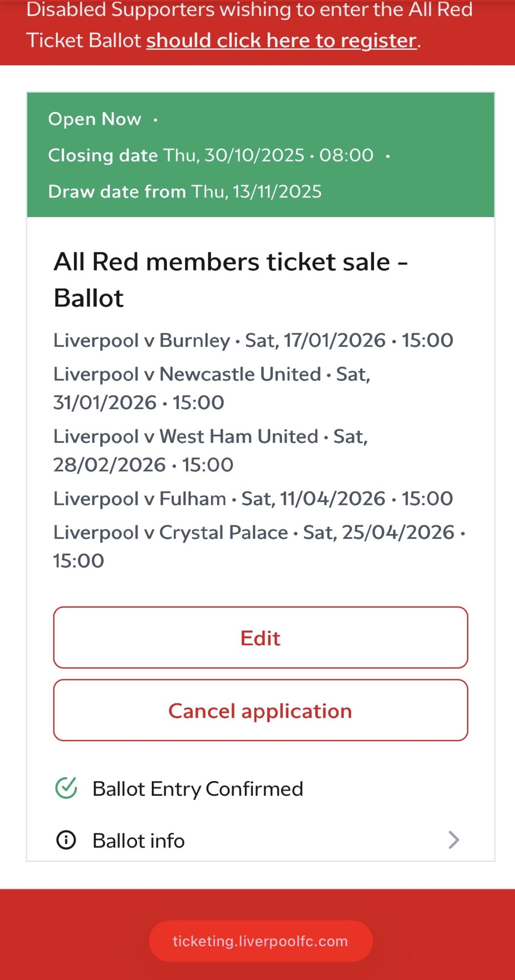The height and width of the screenshot is (980, 515).
Task: Click the word 'Ballot' under the sale heading
Action: (89, 298)
